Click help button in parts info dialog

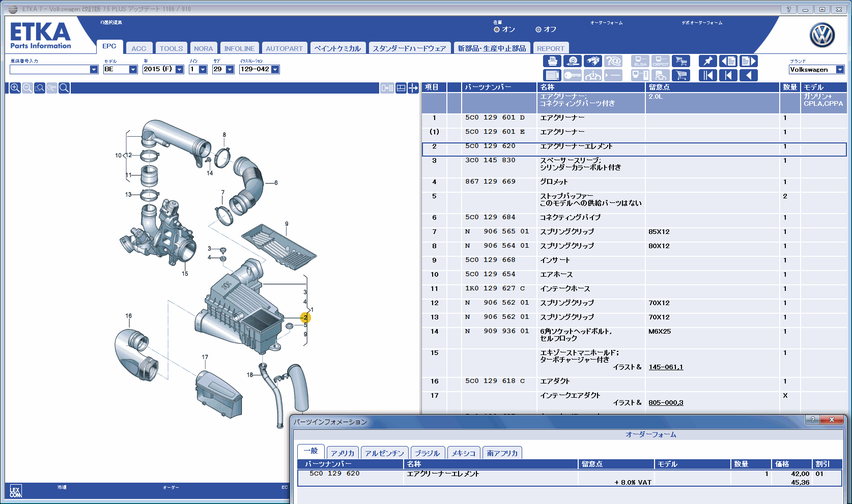click(812, 420)
